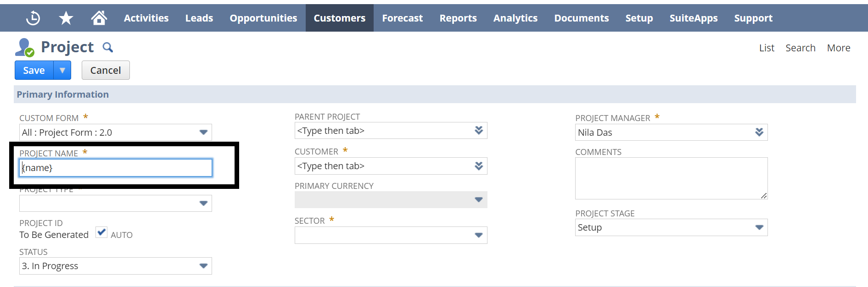Click the Cancel button

pos(106,70)
